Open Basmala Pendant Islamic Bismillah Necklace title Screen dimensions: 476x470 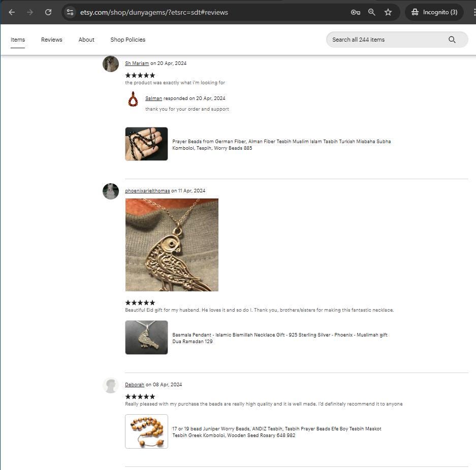point(280,338)
